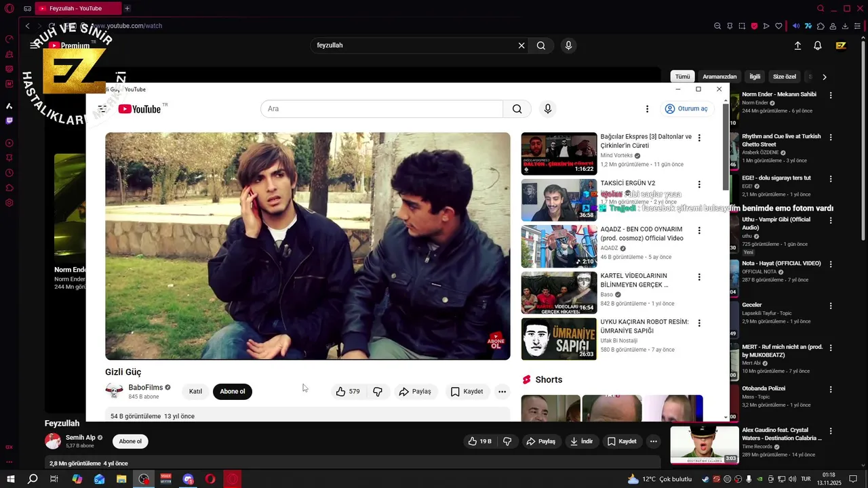Open Opera easy setup sliders icon
Viewport: 868px width, 488px height.
pos(859,26)
